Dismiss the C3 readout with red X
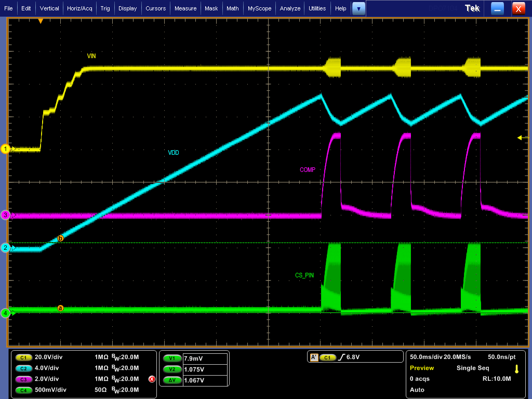Viewport: 532px width, 399px height. [152, 379]
